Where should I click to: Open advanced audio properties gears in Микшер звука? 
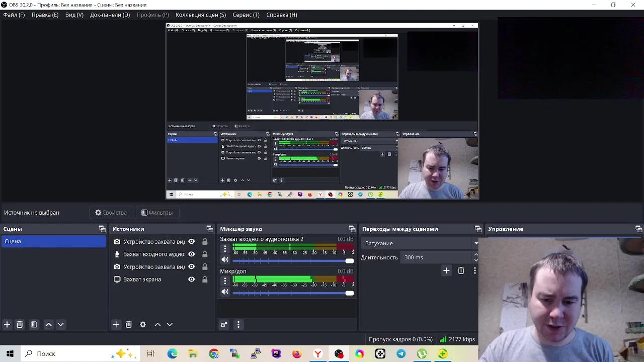tap(224, 324)
